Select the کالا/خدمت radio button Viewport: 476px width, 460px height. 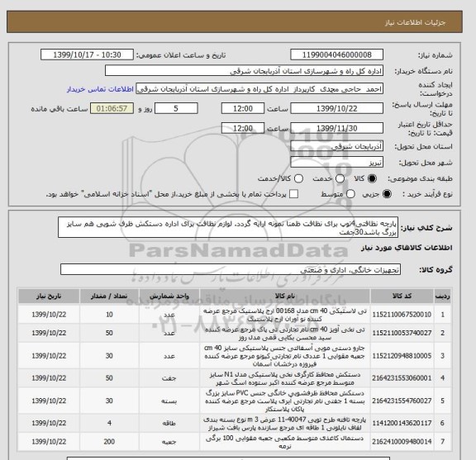[x=298, y=178]
